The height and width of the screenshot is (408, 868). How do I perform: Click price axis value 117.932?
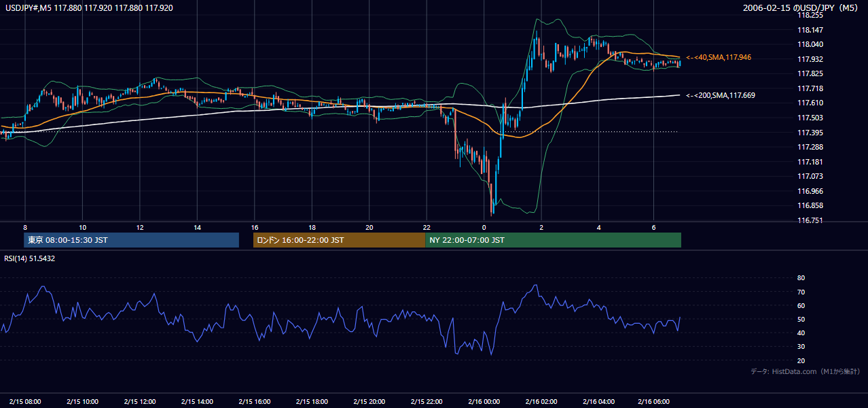click(809, 59)
